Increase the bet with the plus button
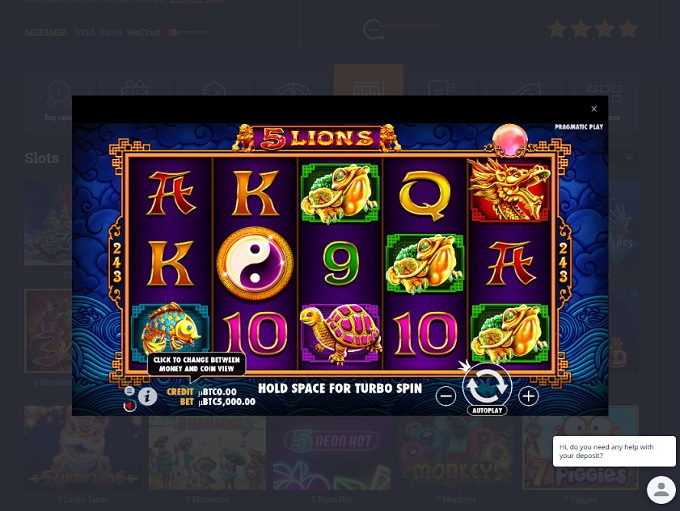Screen dimensions: 680x511 (528, 396)
